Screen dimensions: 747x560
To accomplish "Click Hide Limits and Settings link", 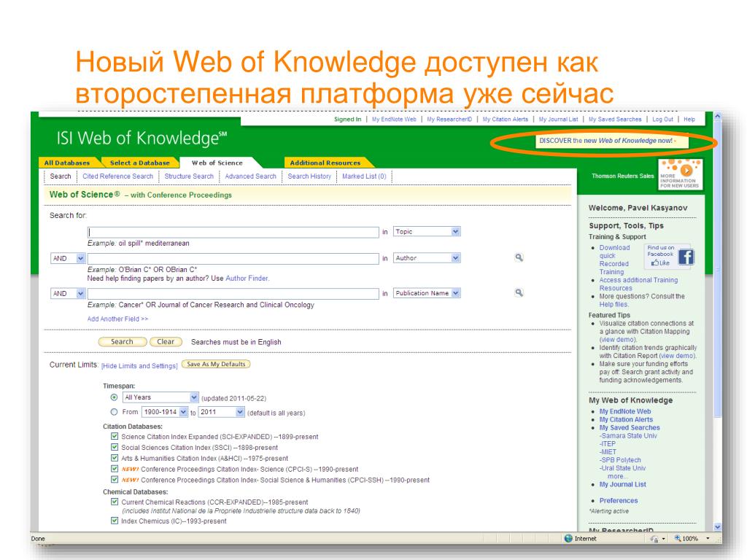I will click(x=139, y=366).
